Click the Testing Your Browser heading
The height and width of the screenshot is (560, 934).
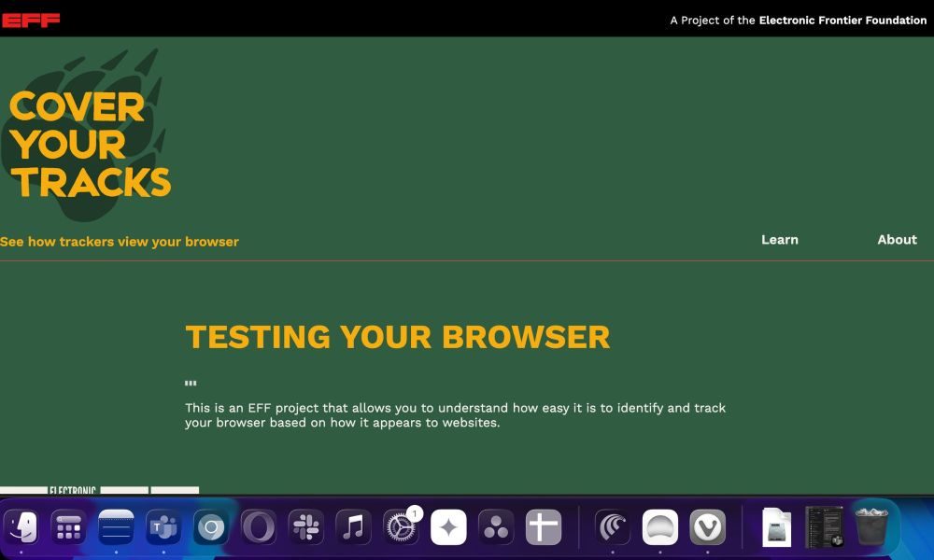point(398,337)
